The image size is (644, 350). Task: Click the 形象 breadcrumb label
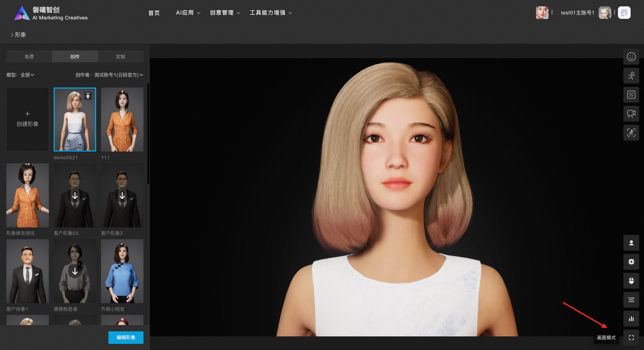click(21, 35)
